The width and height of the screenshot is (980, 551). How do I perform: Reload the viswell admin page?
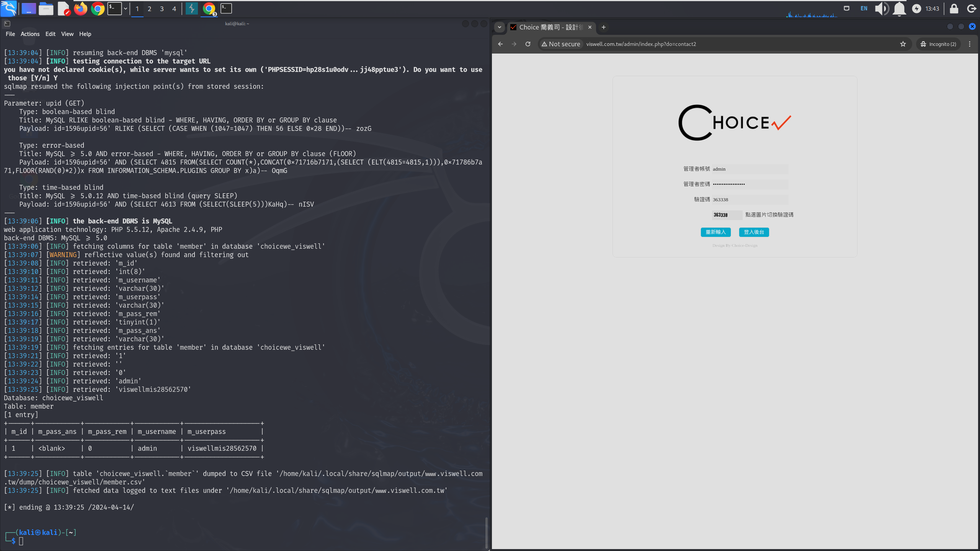point(528,44)
